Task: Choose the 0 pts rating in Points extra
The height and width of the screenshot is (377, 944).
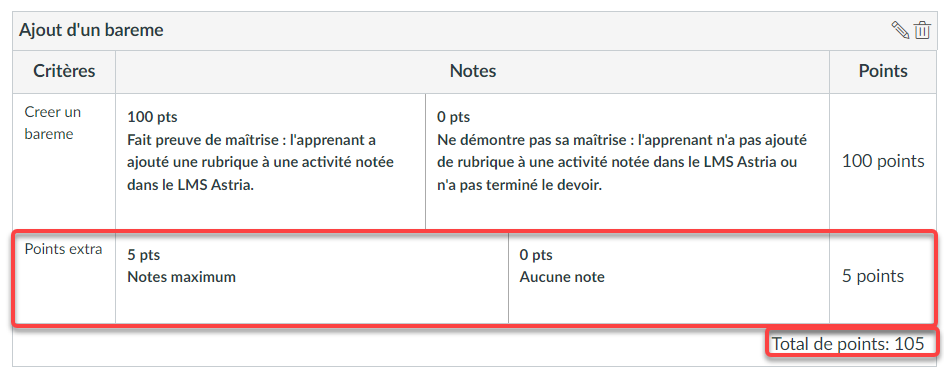Action: point(536,255)
